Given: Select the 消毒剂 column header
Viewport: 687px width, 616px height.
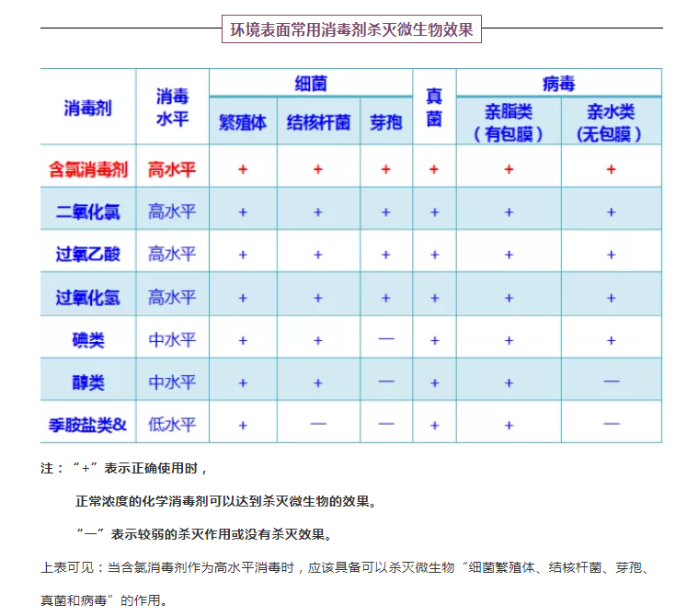Looking at the screenshot, I should coord(87,108).
